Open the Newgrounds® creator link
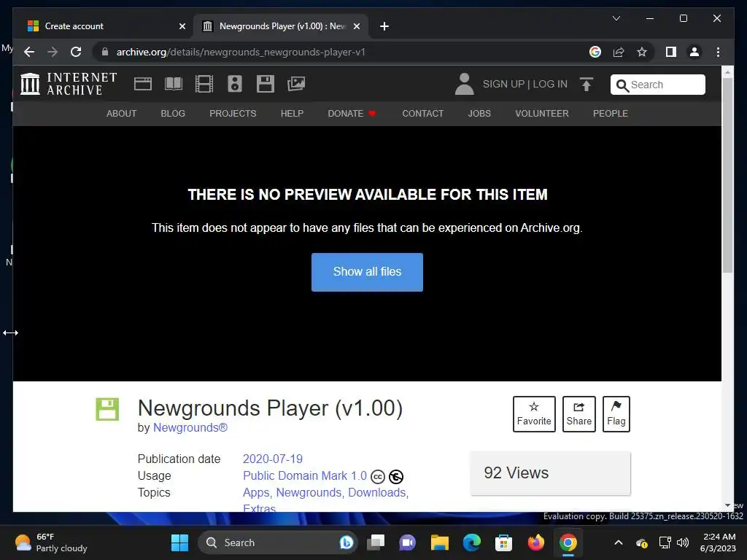 point(190,427)
